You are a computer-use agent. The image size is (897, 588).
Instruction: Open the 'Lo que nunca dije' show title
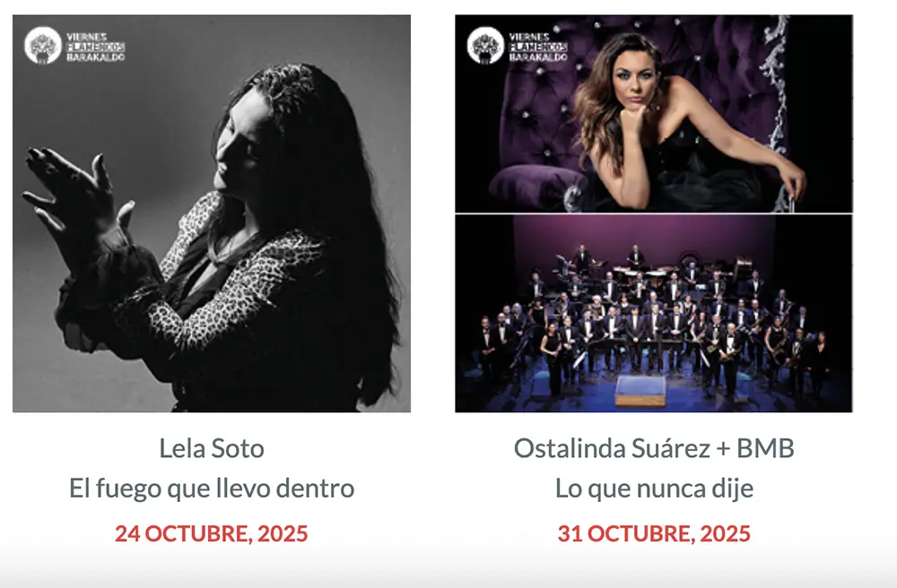(654, 489)
